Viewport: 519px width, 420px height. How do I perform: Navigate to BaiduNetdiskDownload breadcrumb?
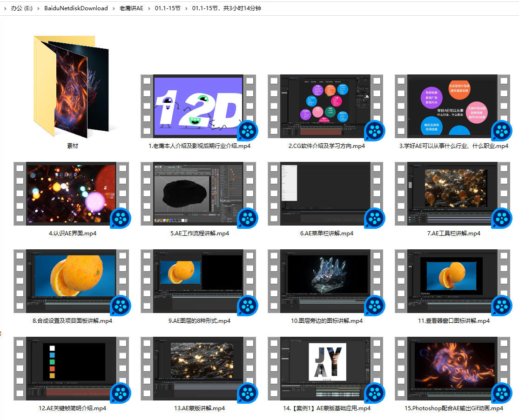coord(76,8)
